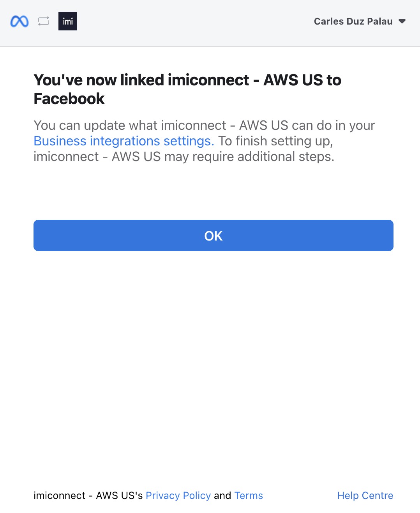
Task: Click the "To finish setting up" sentence
Action: 275,141
